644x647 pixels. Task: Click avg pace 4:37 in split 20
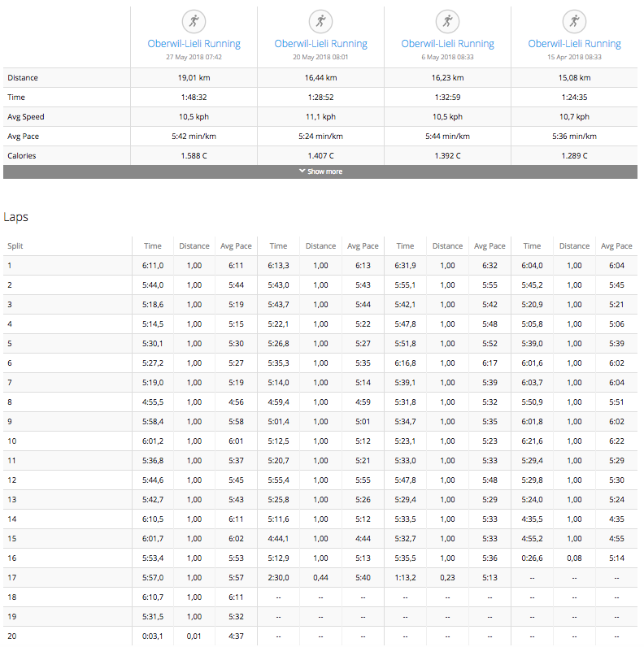[x=236, y=636]
